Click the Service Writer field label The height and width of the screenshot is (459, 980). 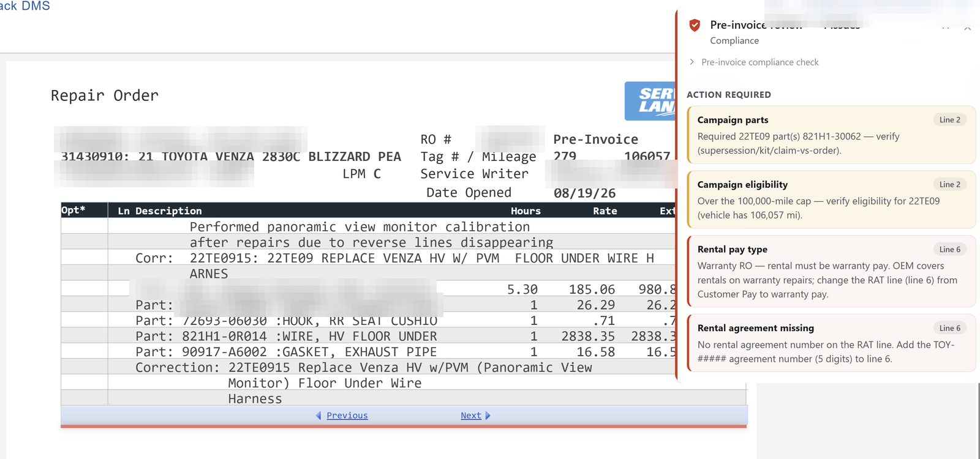click(475, 174)
